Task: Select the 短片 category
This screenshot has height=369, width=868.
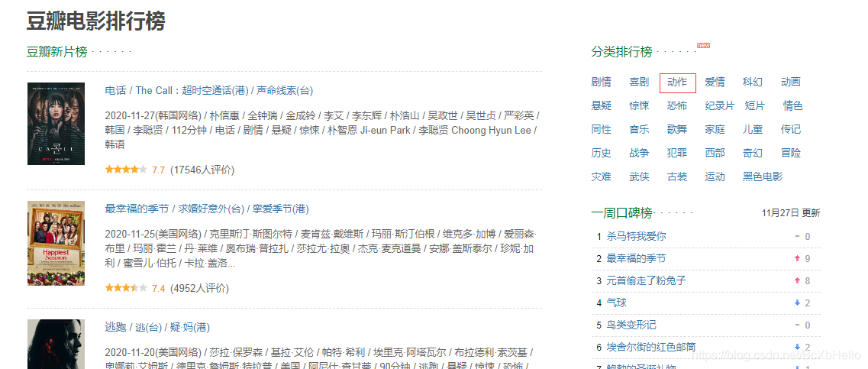Action: point(754,105)
